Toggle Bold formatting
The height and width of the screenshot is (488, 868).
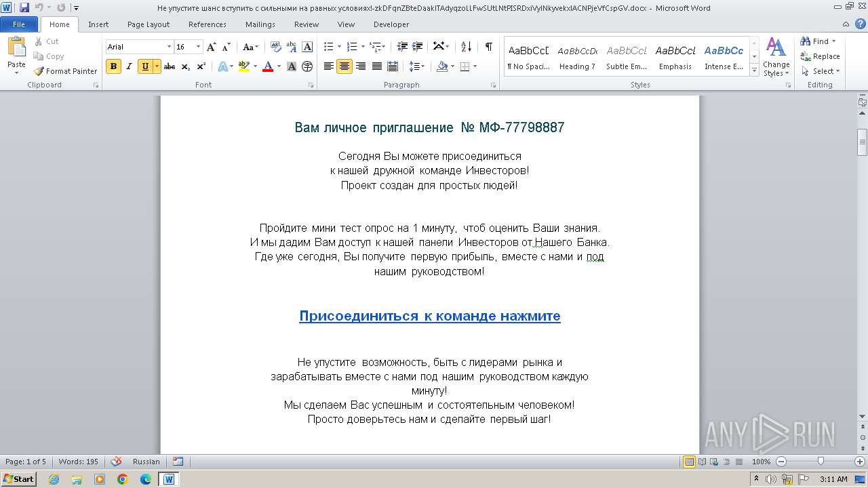tap(113, 66)
